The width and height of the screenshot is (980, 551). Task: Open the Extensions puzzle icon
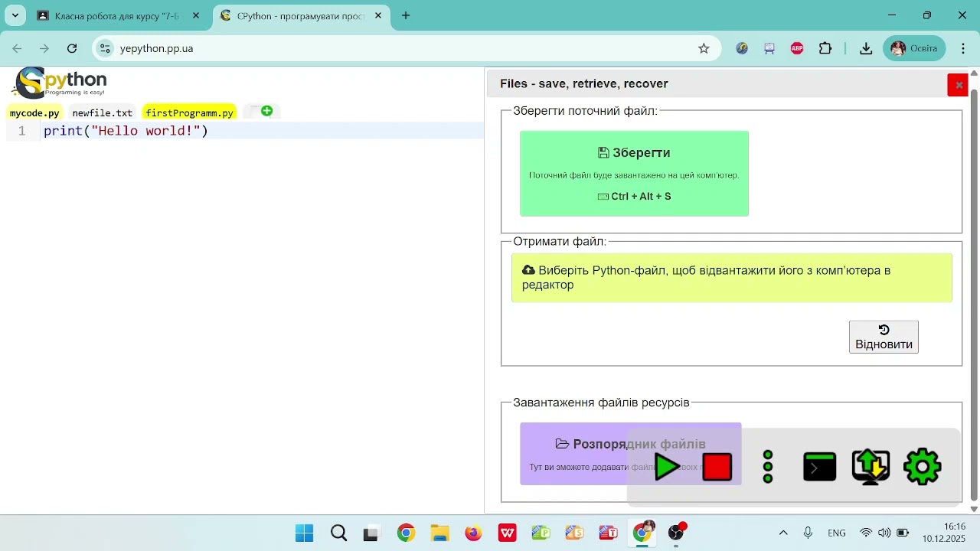[825, 48]
